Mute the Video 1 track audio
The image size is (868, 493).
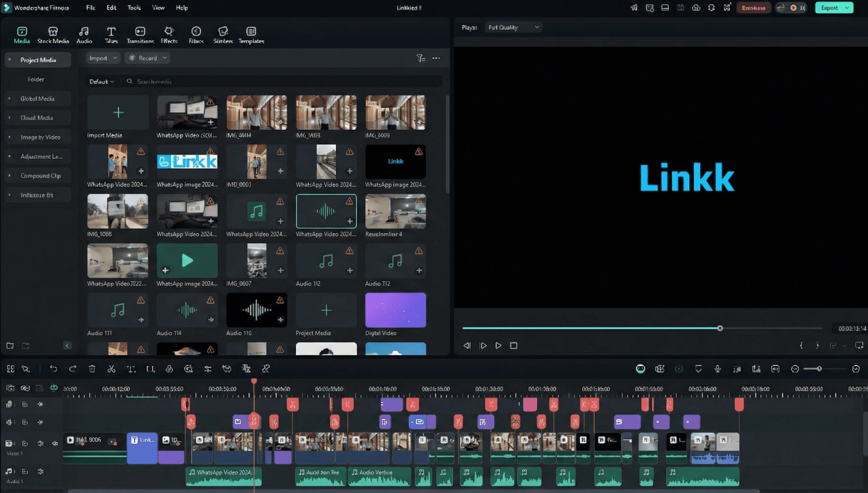point(41,443)
